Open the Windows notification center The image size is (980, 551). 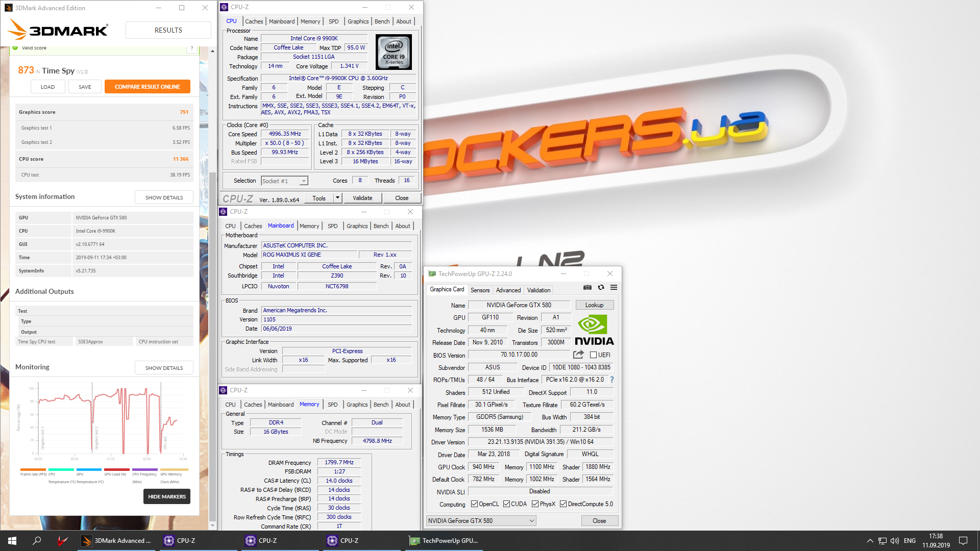(963, 541)
